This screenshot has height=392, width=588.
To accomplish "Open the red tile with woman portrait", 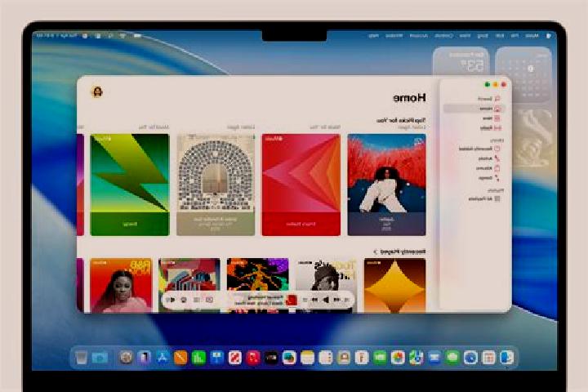I will pyautogui.click(x=121, y=285).
